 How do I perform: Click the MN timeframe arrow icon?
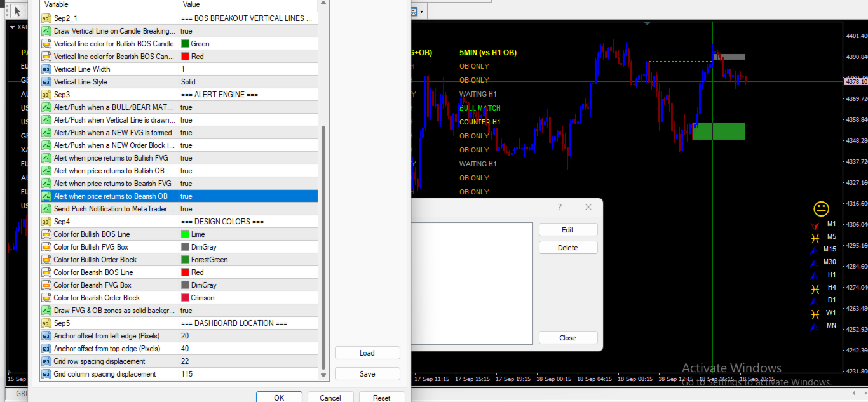815,326
